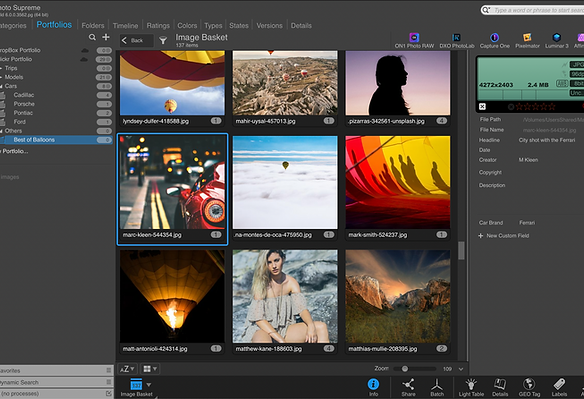584x399 pixels.
Task: Select matthias-mullie-208395.jpg thumbnail
Action: pos(398,296)
